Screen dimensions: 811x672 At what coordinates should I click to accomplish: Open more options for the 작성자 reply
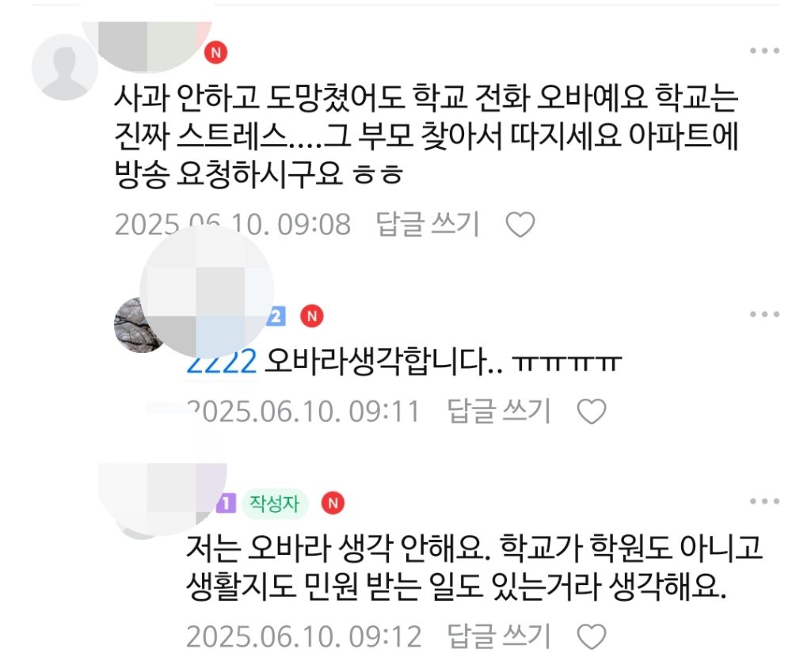click(764, 501)
